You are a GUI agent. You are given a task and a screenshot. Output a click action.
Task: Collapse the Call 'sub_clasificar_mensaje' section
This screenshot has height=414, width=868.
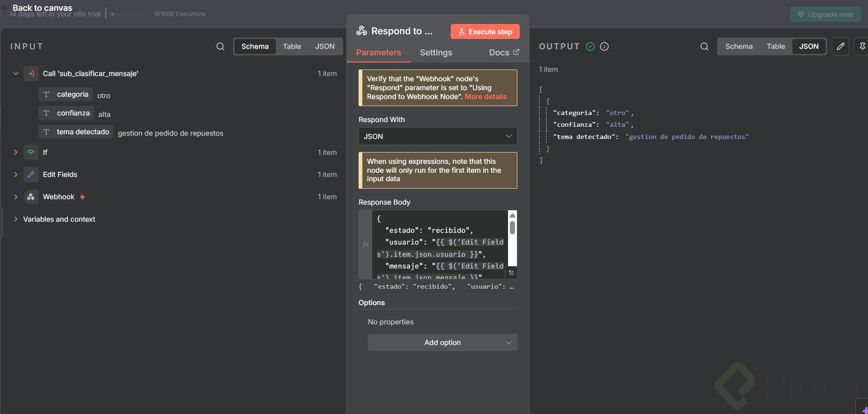pos(16,74)
